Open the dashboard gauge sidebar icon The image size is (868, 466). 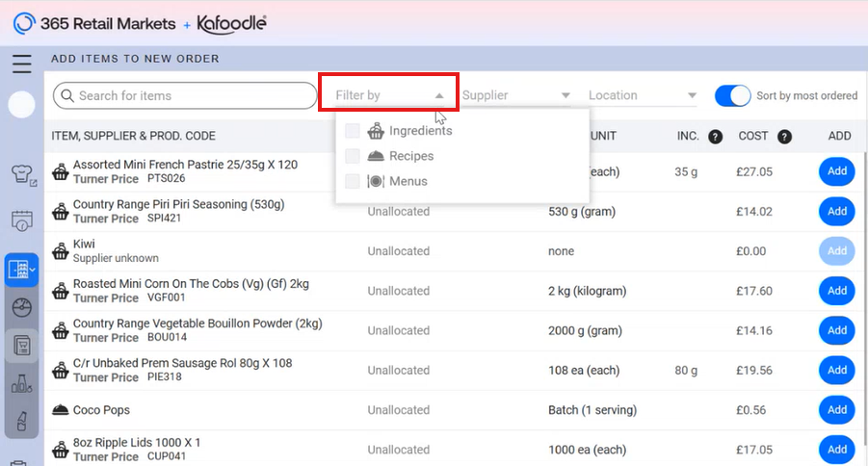(21, 307)
